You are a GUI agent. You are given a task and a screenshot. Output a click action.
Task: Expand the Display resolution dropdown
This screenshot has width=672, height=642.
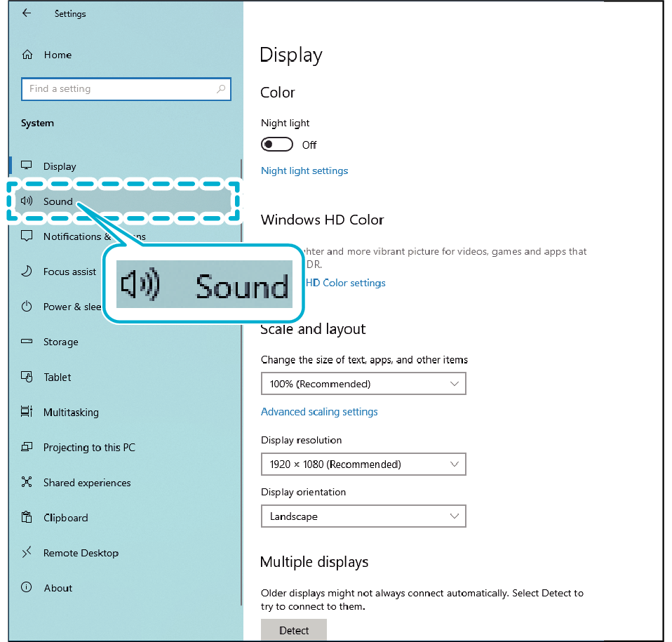tap(363, 464)
